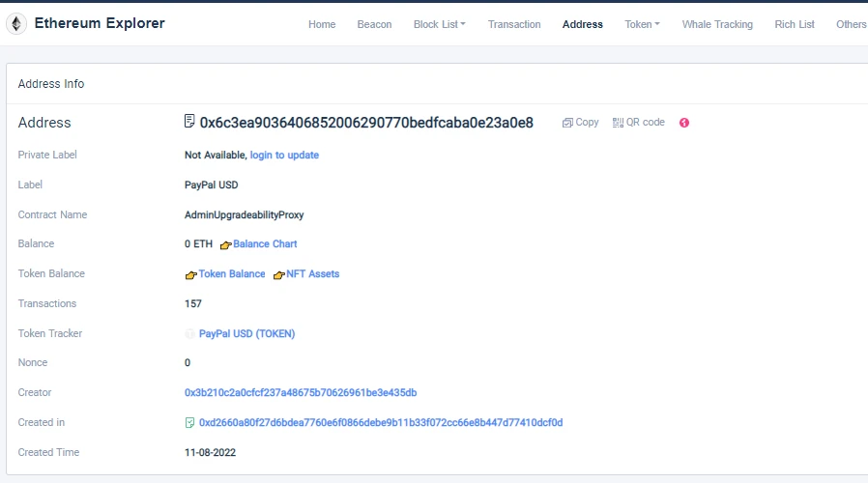
Task: Open Whale Tracking page
Action: coord(717,24)
